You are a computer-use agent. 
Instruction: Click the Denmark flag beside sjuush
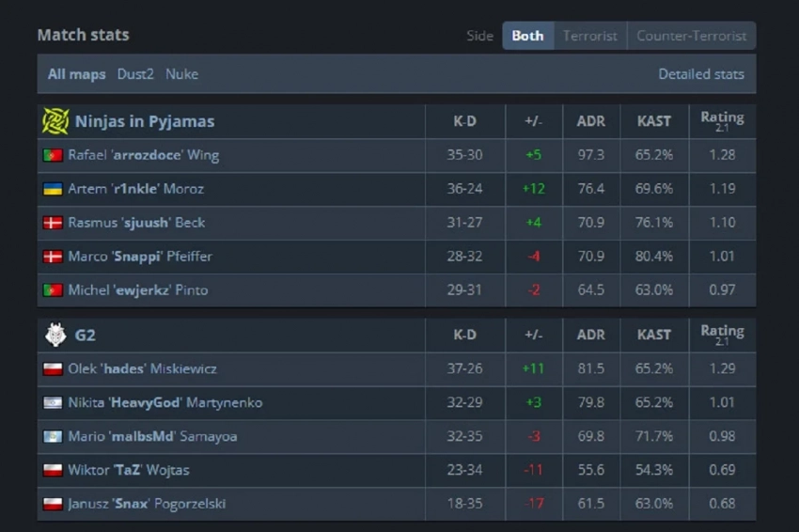pyautogui.click(x=53, y=223)
